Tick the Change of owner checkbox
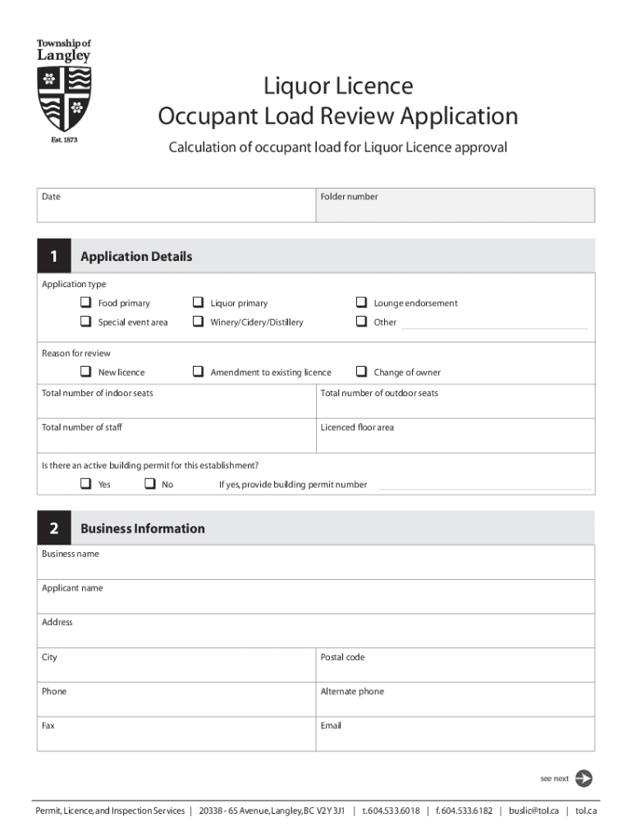This screenshot has height=840, width=632. (361, 372)
